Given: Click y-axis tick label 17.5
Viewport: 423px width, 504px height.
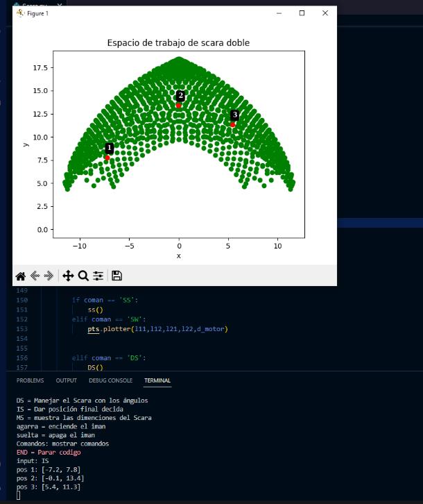Looking at the screenshot, I should pos(40,68).
